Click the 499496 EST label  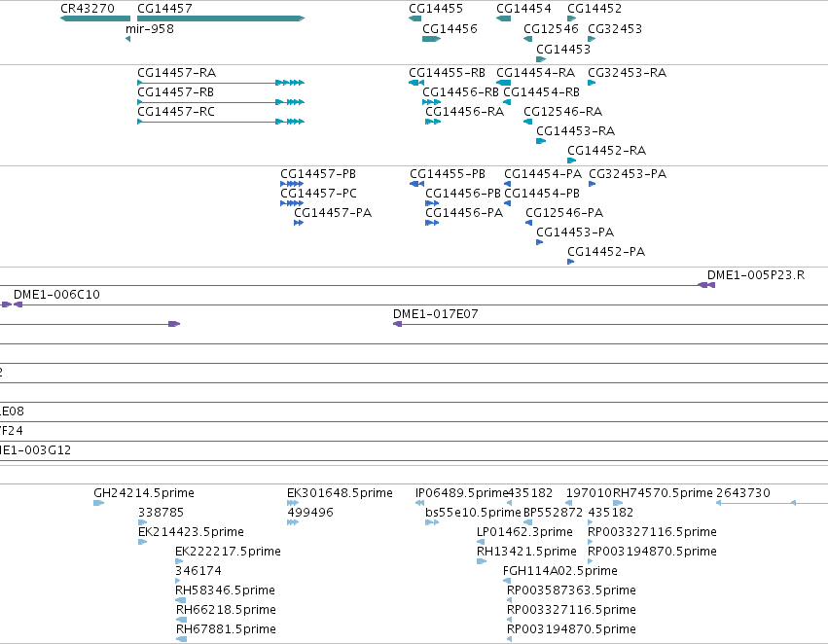pyautogui.click(x=310, y=513)
